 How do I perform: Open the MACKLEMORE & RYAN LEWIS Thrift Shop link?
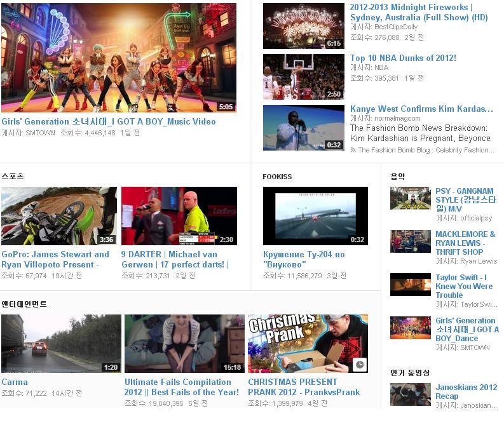(465, 243)
